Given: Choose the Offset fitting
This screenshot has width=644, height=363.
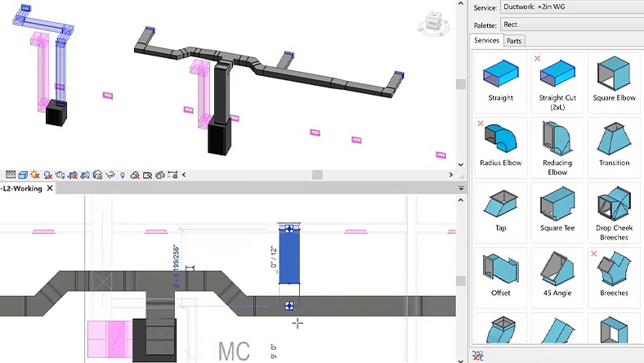Looking at the screenshot, I should tap(500, 277).
